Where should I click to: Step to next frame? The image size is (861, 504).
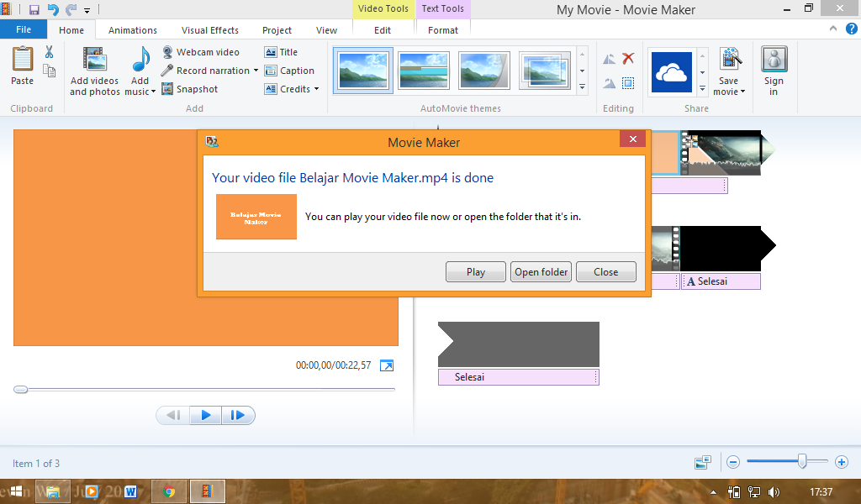238,415
